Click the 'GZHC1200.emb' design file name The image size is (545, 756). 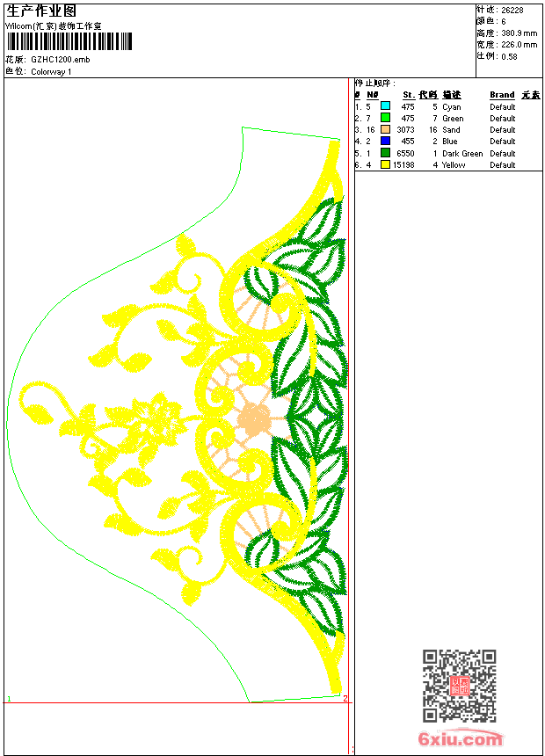click(x=61, y=60)
